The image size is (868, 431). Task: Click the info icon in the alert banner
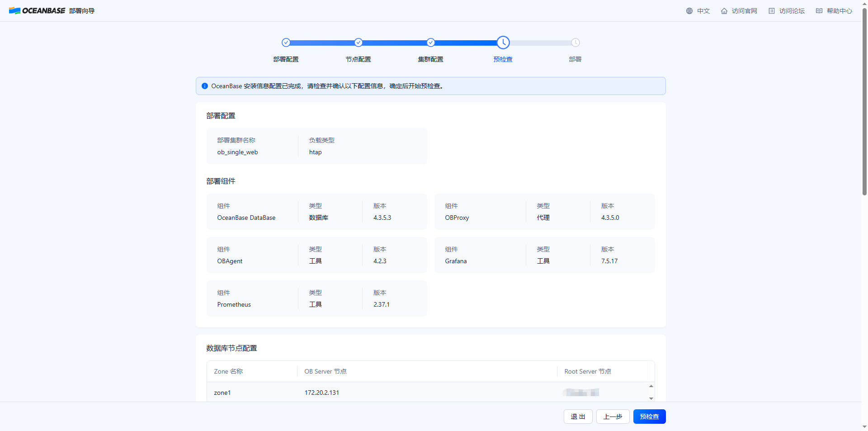pos(205,86)
